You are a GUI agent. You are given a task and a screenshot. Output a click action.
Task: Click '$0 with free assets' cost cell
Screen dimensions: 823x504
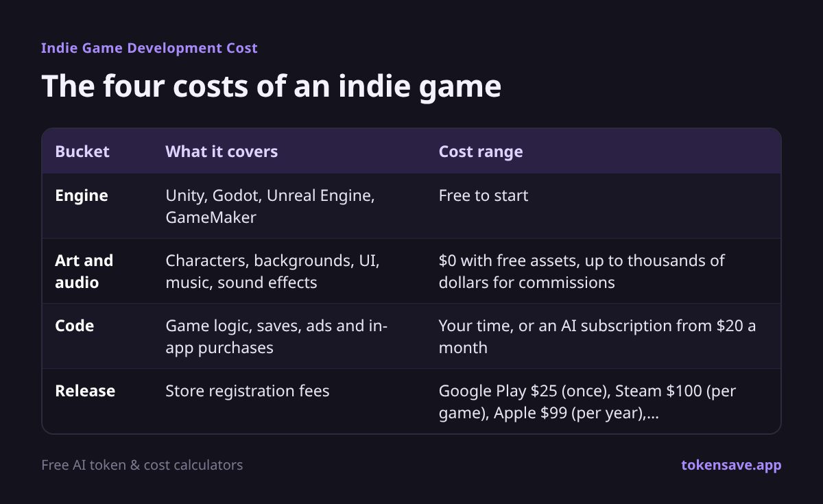[x=582, y=272]
